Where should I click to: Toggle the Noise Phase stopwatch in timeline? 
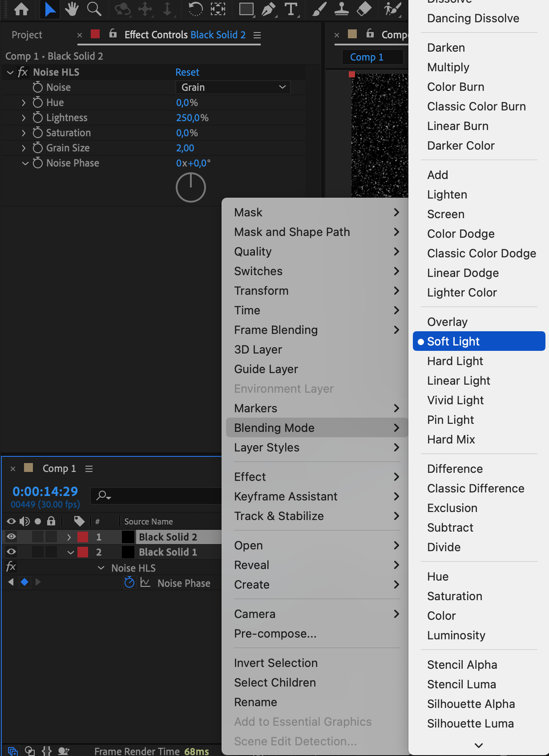click(x=129, y=582)
